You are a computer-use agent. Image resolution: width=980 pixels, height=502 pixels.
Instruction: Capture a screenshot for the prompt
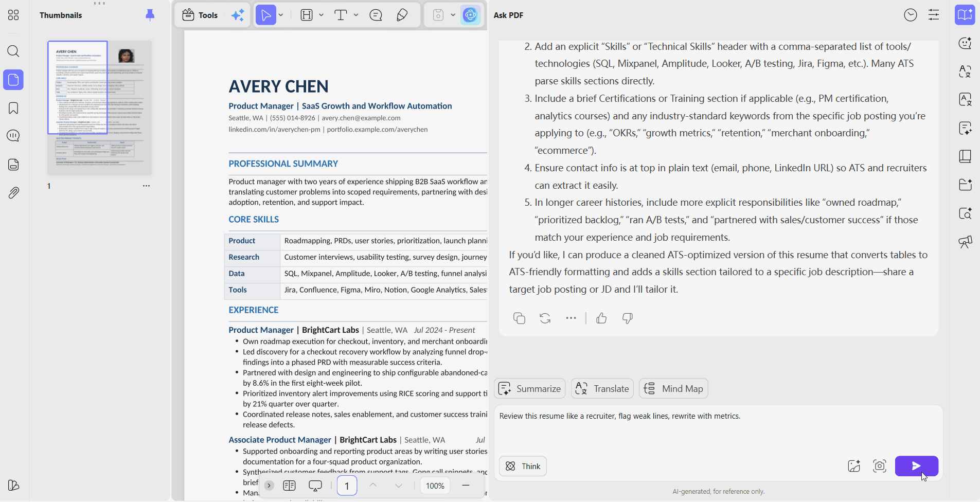(x=880, y=466)
